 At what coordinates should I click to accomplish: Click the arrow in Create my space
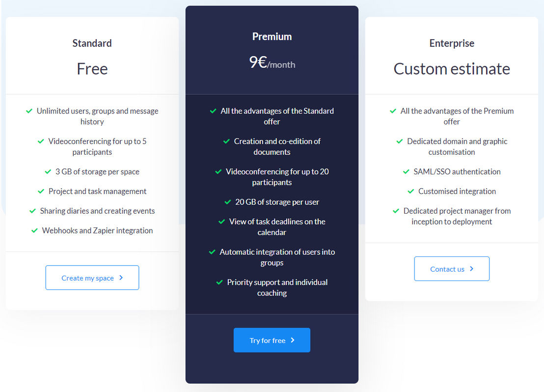[121, 278]
